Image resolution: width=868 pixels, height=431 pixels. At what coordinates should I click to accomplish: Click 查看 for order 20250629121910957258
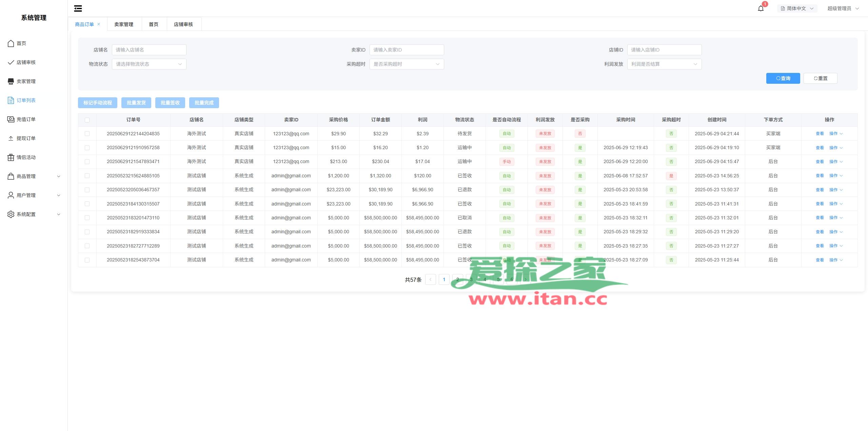[820, 148]
